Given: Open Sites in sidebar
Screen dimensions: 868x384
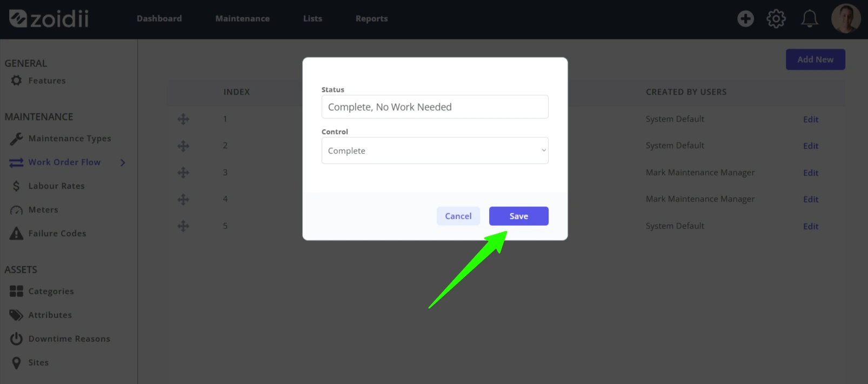Looking at the screenshot, I should tap(38, 362).
